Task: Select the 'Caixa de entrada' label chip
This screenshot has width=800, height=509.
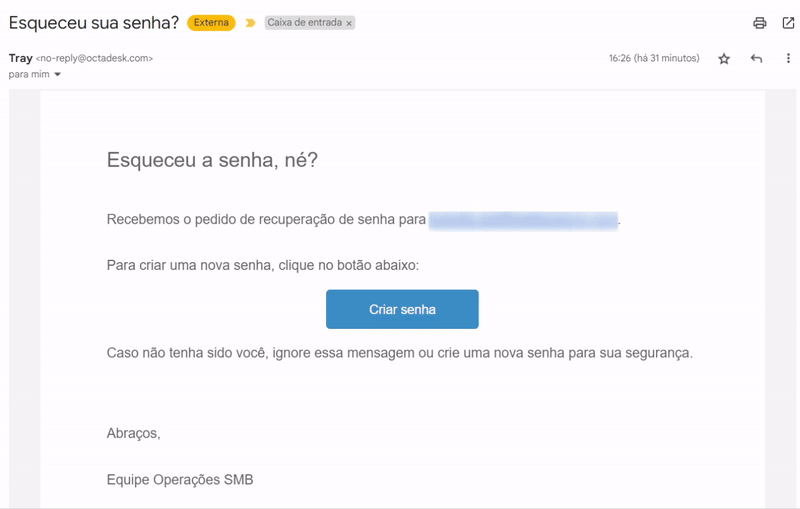Action: coord(305,22)
